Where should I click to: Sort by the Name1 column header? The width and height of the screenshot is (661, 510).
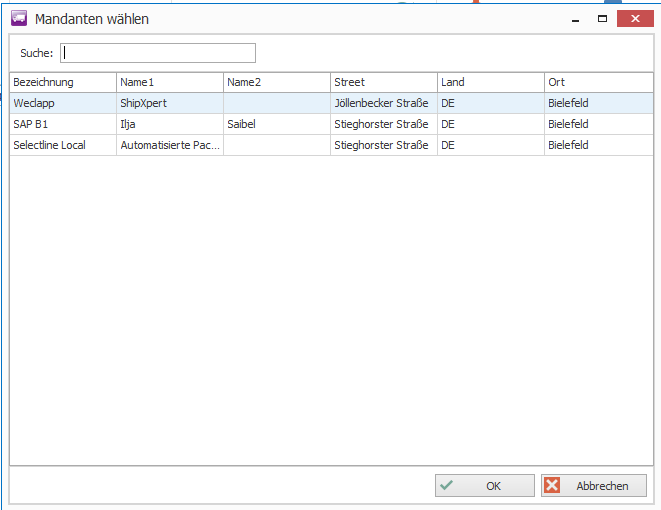(169, 82)
